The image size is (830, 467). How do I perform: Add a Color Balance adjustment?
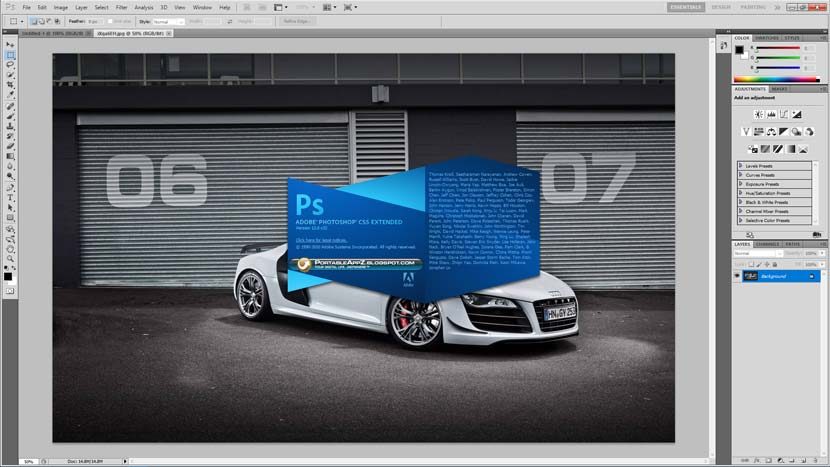click(x=771, y=132)
